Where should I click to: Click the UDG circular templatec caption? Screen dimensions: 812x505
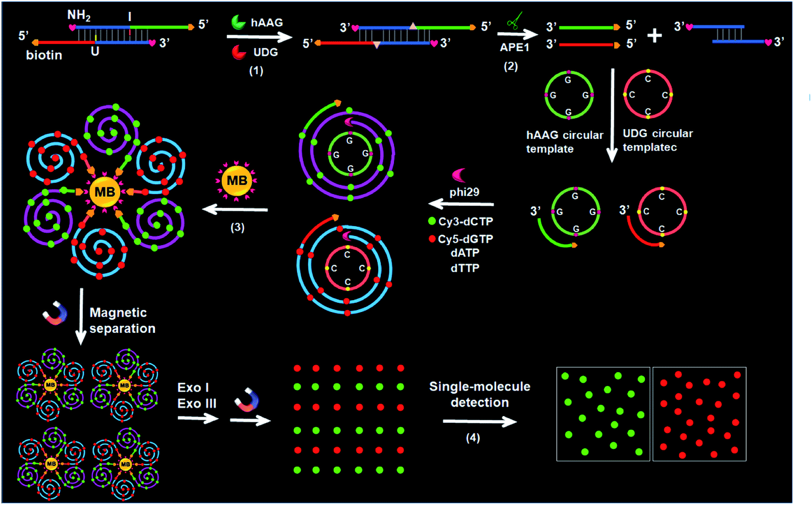pos(658,140)
